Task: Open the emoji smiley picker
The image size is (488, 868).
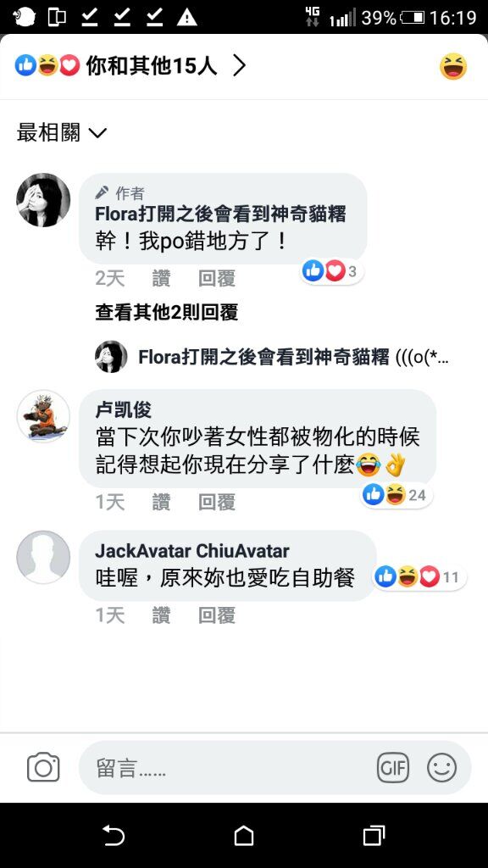Action: click(x=441, y=768)
